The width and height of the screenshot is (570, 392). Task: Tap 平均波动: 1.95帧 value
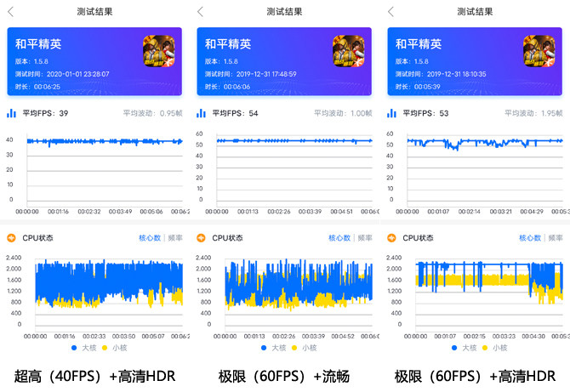pos(533,113)
